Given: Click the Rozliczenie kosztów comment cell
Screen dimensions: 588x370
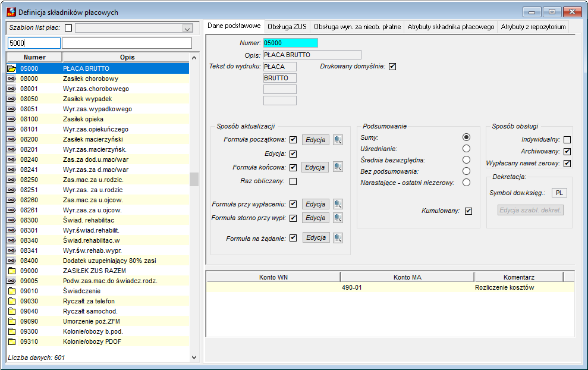Looking at the screenshot, I should pyautogui.click(x=518, y=287).
